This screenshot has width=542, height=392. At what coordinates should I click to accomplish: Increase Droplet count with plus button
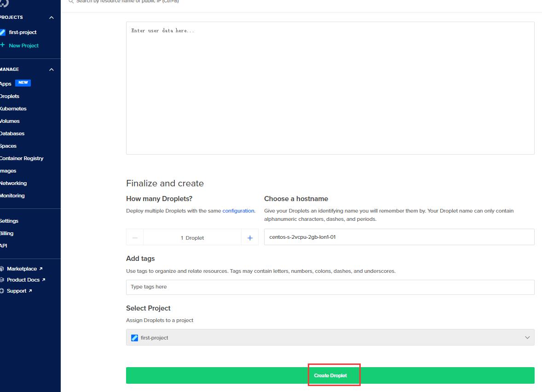coord(250,238)
